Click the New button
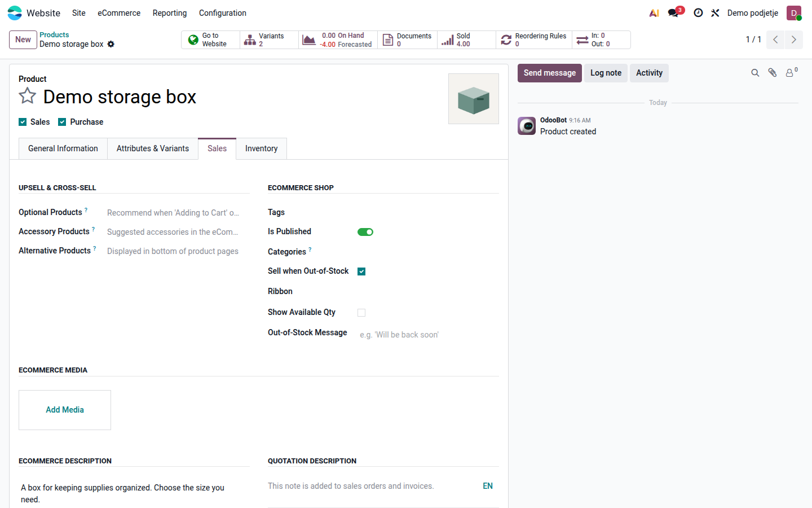The height and width of the screenshot is (508, 812). pos(23,40)
